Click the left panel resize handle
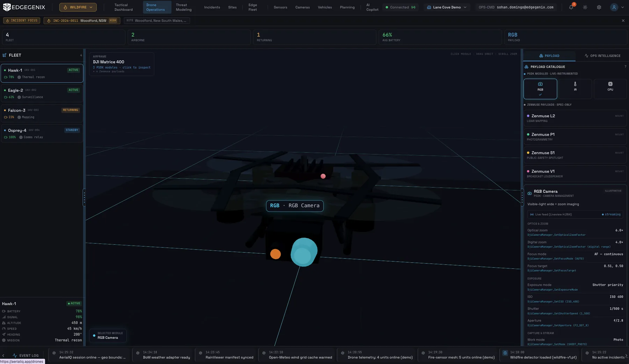This screenshot has height=364, width=629. pos(84,198)
